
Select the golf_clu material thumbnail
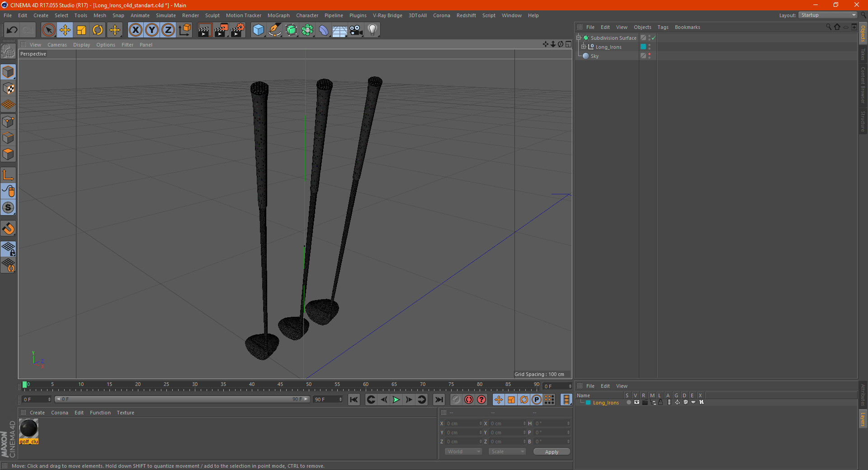(x=29, y=428)
